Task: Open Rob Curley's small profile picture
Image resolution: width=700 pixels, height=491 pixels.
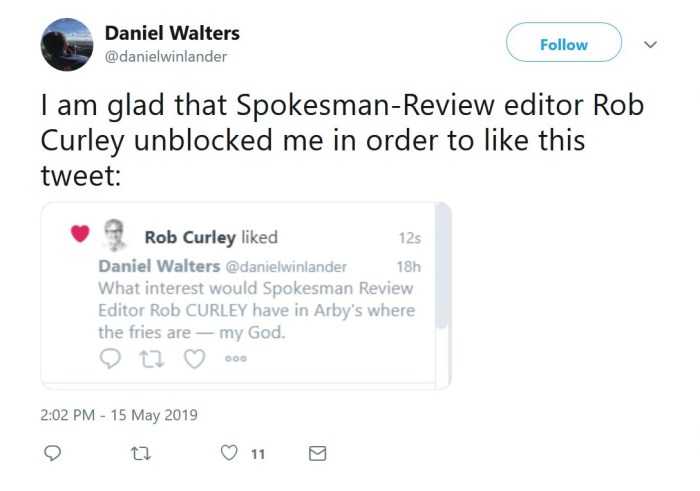Action: pos(118,235)
